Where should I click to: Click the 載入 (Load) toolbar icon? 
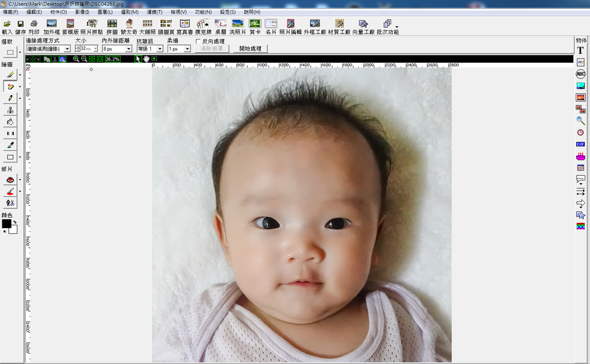tap(7, 27)
